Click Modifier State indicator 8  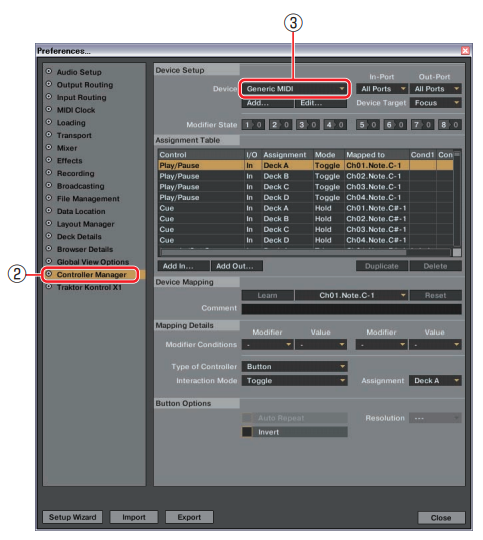tap(450, 125)
